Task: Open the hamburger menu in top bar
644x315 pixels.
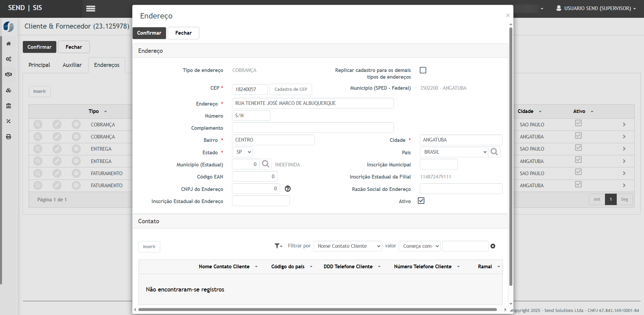Action: tap(91, 9)
